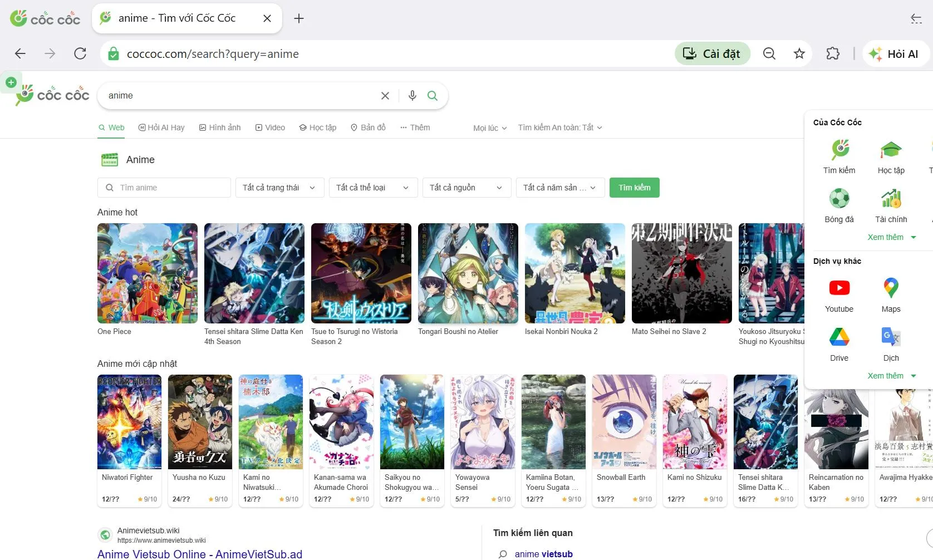Open the Tìm kiếm Cốc Cốc service
This screenshot has width=933, height=560.
tap(839, 156)
